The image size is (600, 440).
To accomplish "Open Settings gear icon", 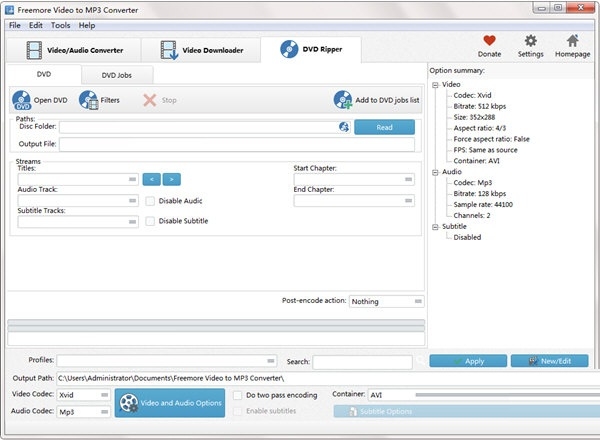I will pyautogui.click(x=531, y=41).
